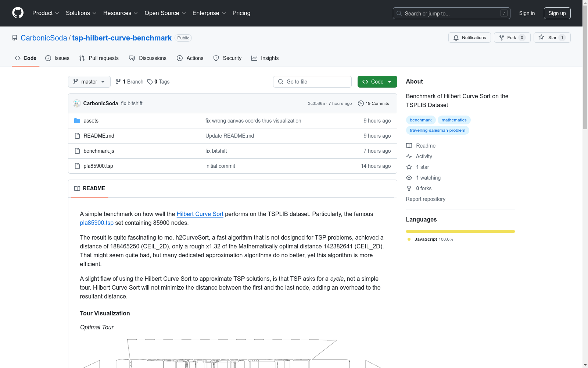
Task: Click the Sign up button
Action: click(x=557, y=13)
